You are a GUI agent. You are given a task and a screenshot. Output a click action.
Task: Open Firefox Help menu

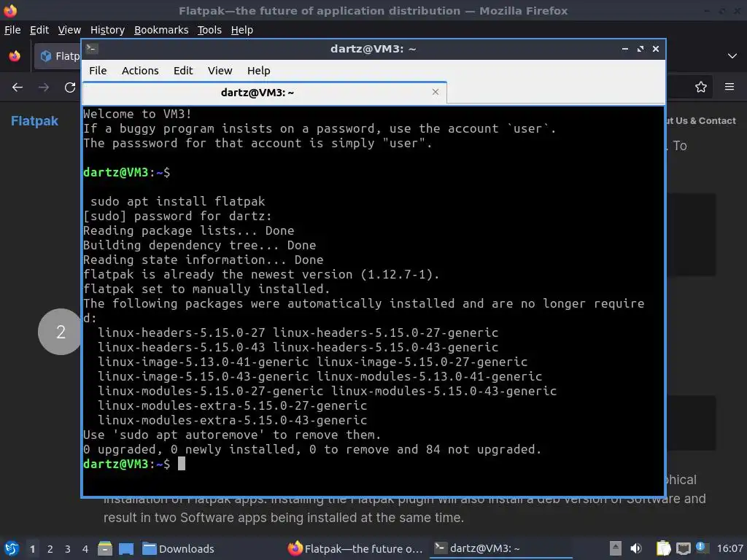coord(242,30)
